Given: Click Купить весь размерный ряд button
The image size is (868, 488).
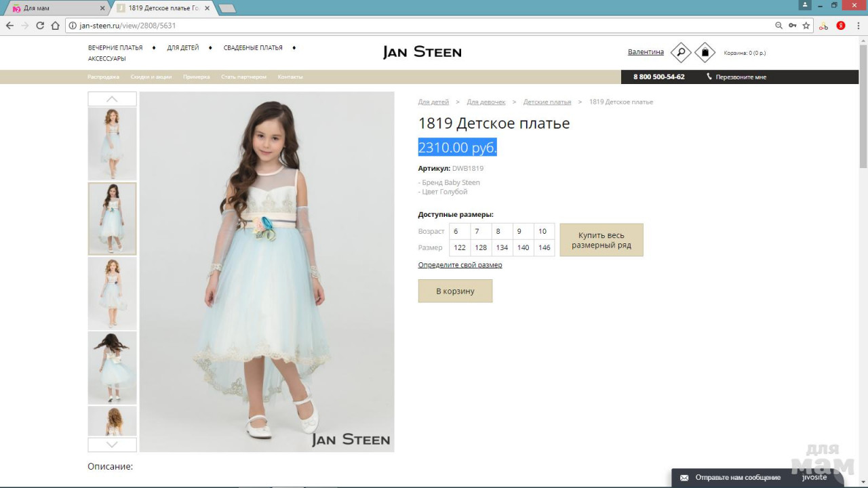Looking at the screenshot, I should click(601, 240).
